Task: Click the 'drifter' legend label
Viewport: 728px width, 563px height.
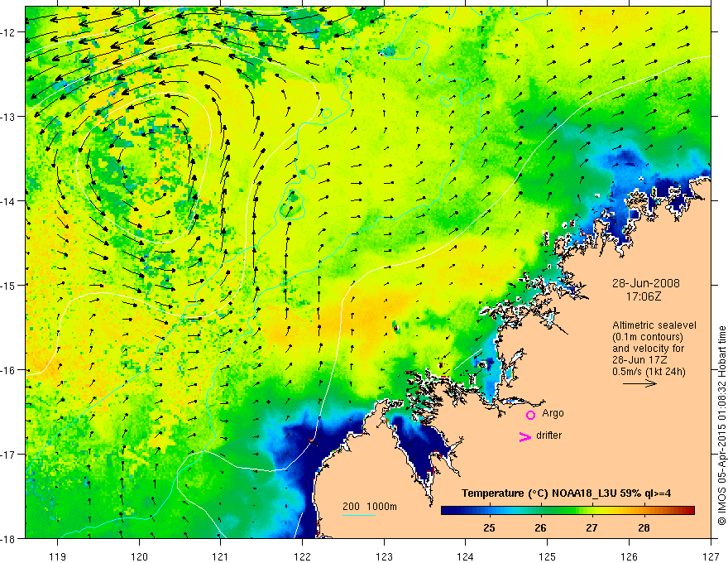Action: (x=548, y=435)
